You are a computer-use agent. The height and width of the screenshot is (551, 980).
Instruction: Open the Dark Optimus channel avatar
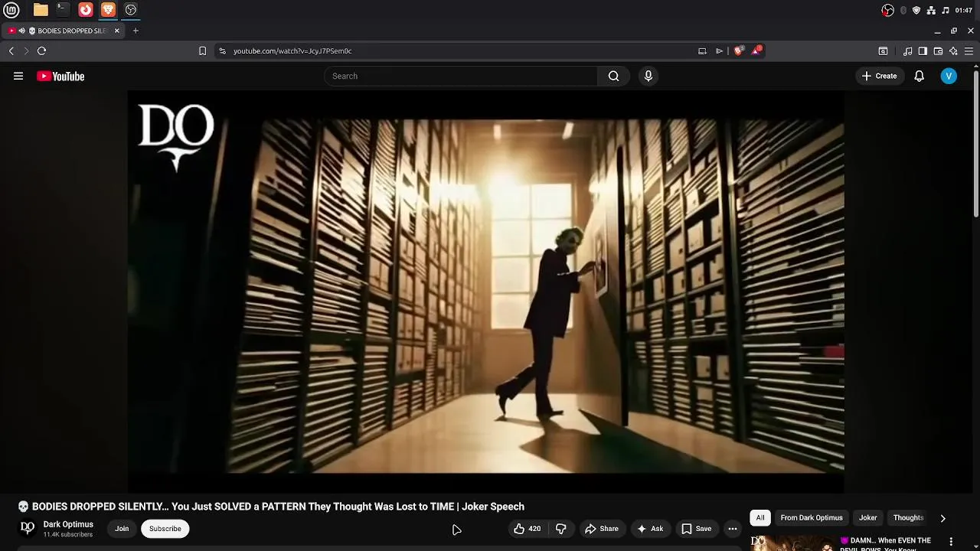coord(27,528)
